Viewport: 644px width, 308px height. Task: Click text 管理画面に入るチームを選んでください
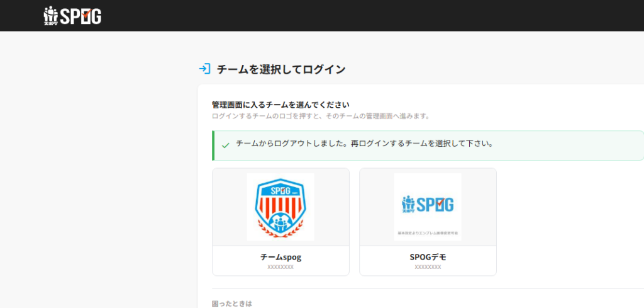(x=280, y=105)
